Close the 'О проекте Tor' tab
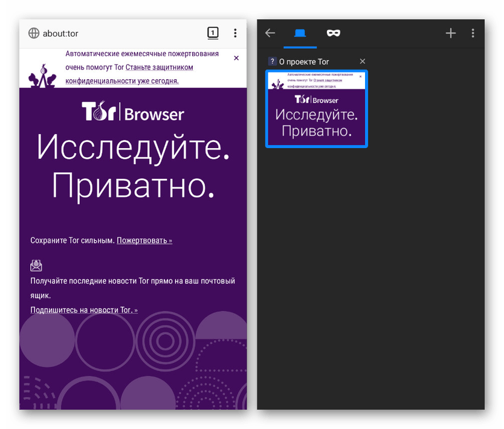 362,62
